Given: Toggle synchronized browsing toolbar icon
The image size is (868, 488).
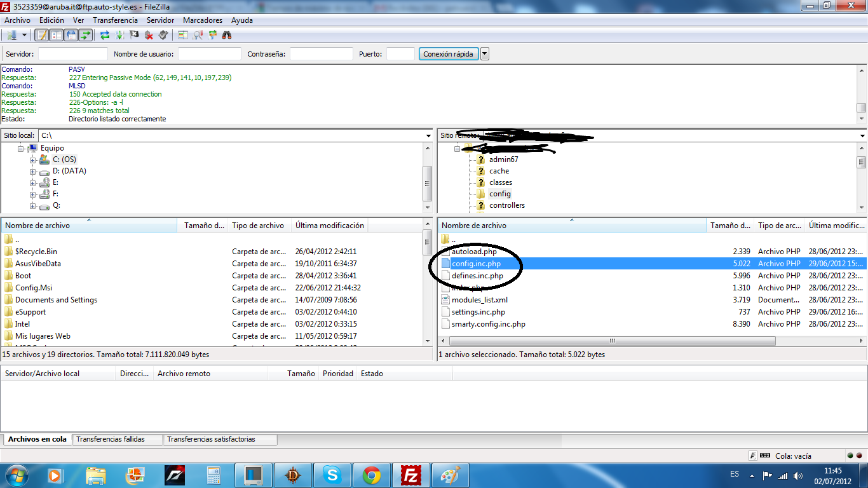Looking at the screenshot, I should point(212,35).
